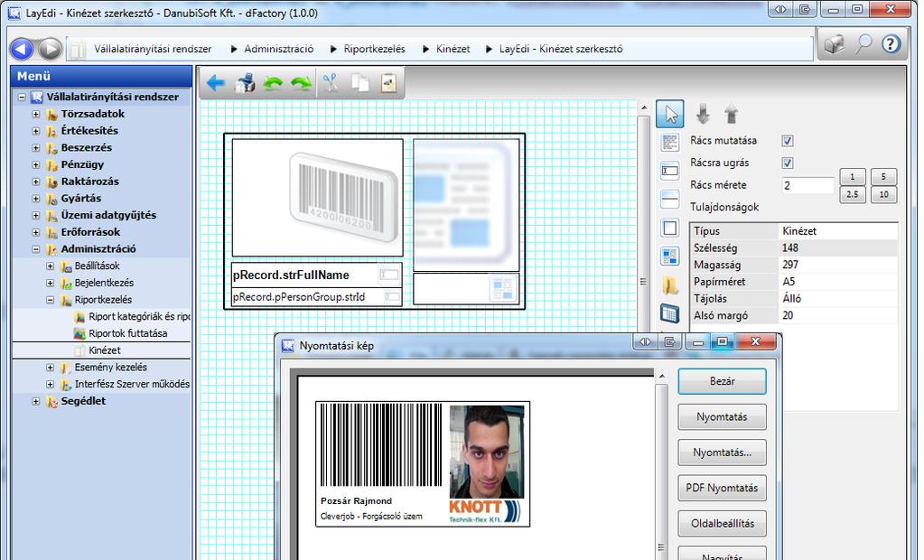Image resolution: width=924 pixels, height=560 pixels.
Task: Close the print preview with Bezár
Action: coord(722,381)
